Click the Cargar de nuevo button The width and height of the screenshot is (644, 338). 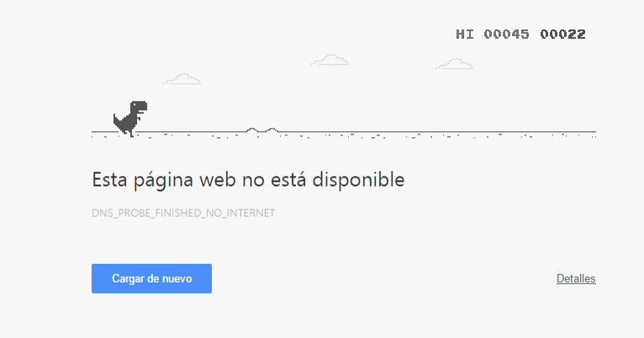pyautogui.click(x=151, y=278)
